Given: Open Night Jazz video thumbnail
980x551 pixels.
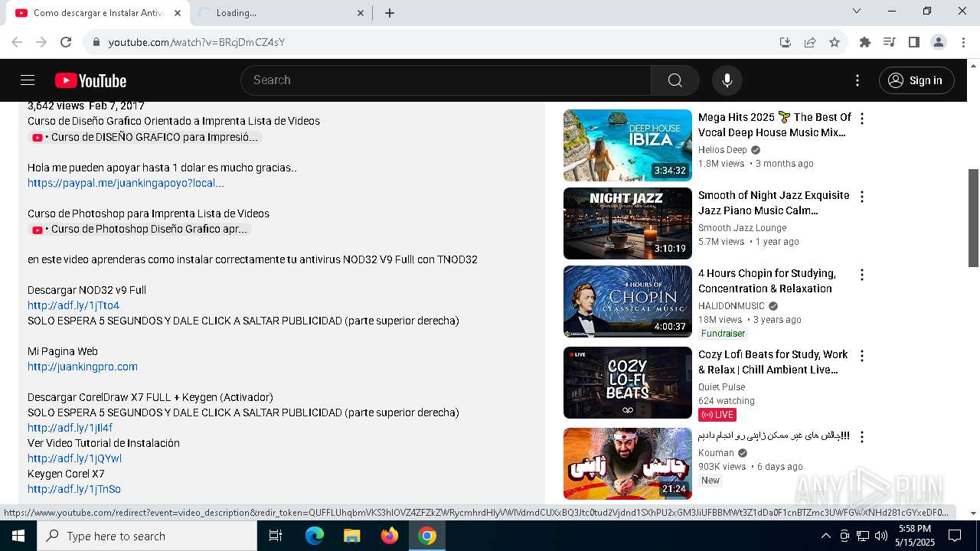Looking at the screenshot, I should pos(628,223).
